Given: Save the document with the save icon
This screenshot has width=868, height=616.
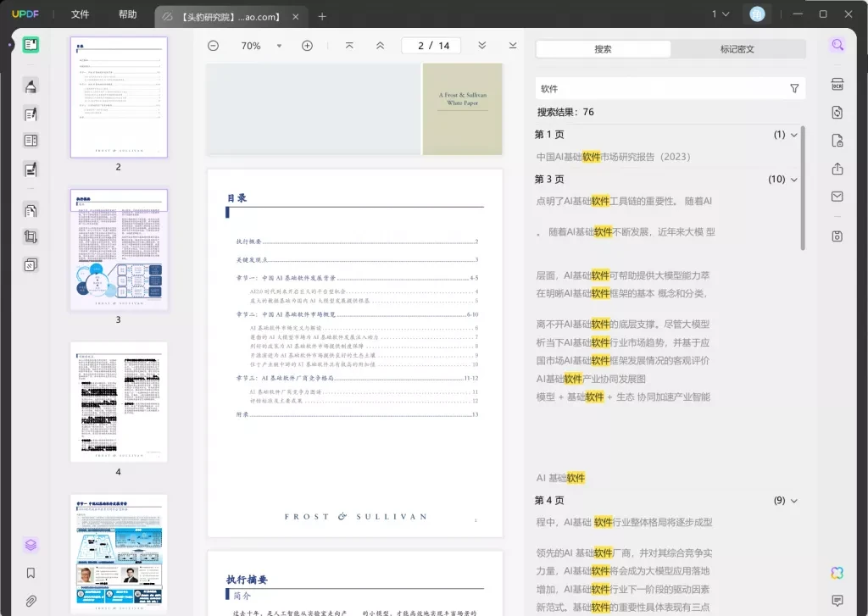Looking at the screenshot, I should click(x=837, y=237).
